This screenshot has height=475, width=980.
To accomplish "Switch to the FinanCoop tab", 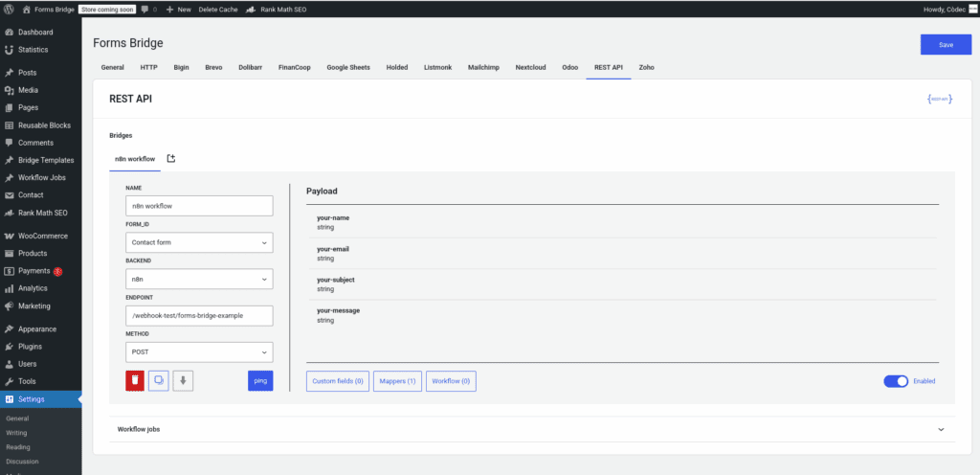I will point(295,67).
